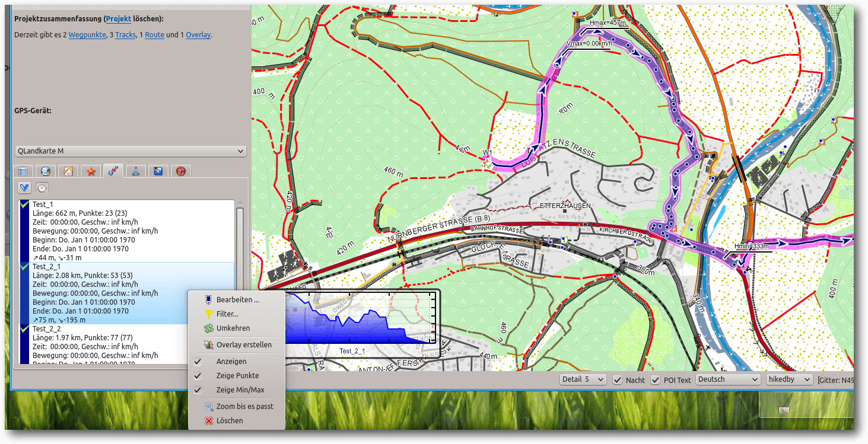Choose Filter... from the context menu
Viewport: 868px width, 444px height.
(x=236, y=314)
